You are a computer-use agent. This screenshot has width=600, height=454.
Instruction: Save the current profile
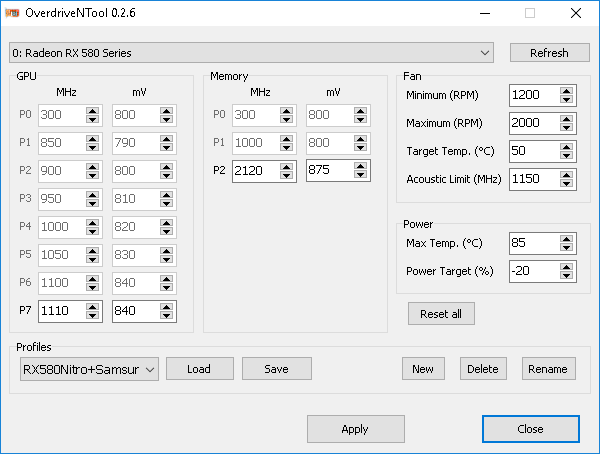(x=276, y=369)
